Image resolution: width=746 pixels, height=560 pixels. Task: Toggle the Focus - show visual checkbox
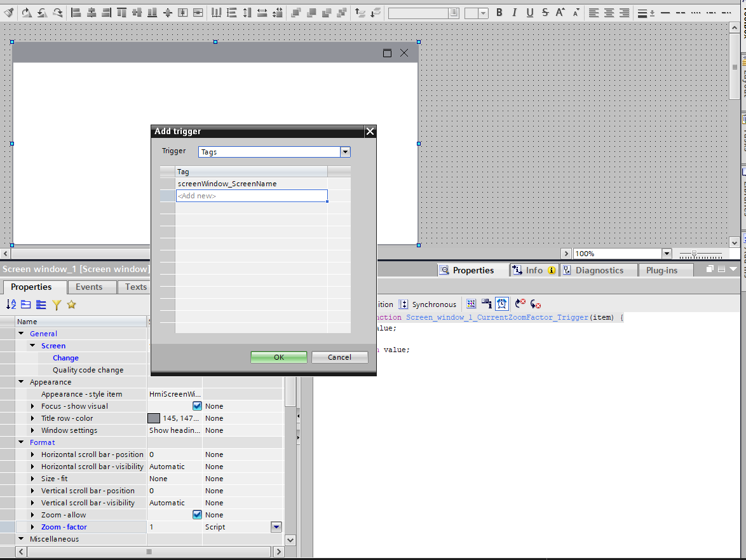[197, 406]
